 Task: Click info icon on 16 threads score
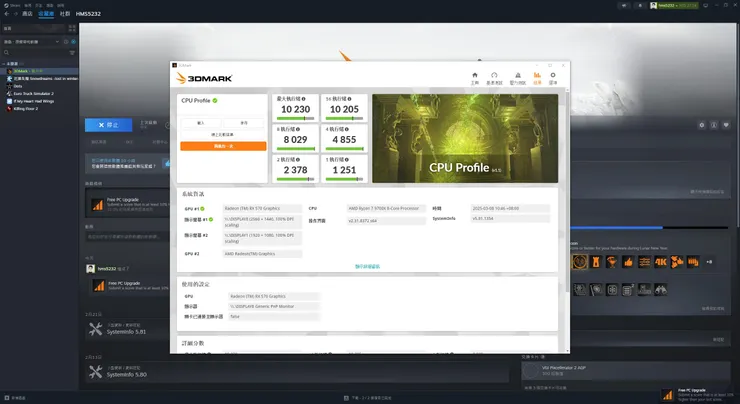click(349, 99)
